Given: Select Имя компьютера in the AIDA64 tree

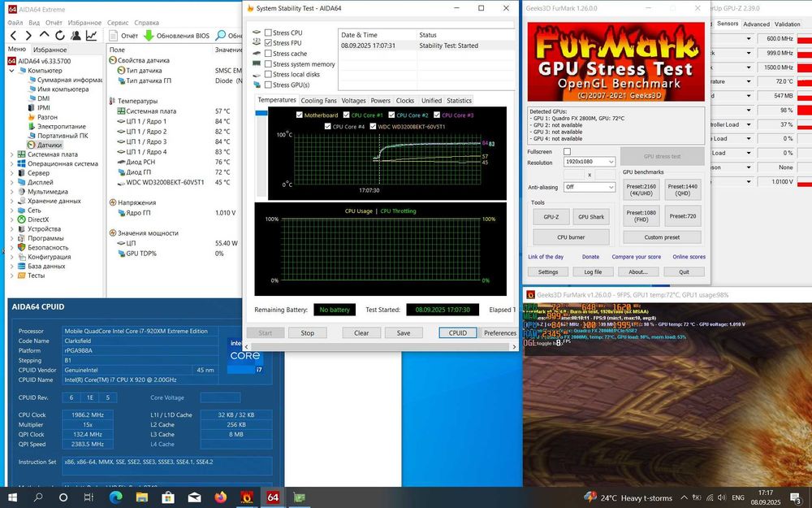Looking at the screenshot, I should [58, 89].
